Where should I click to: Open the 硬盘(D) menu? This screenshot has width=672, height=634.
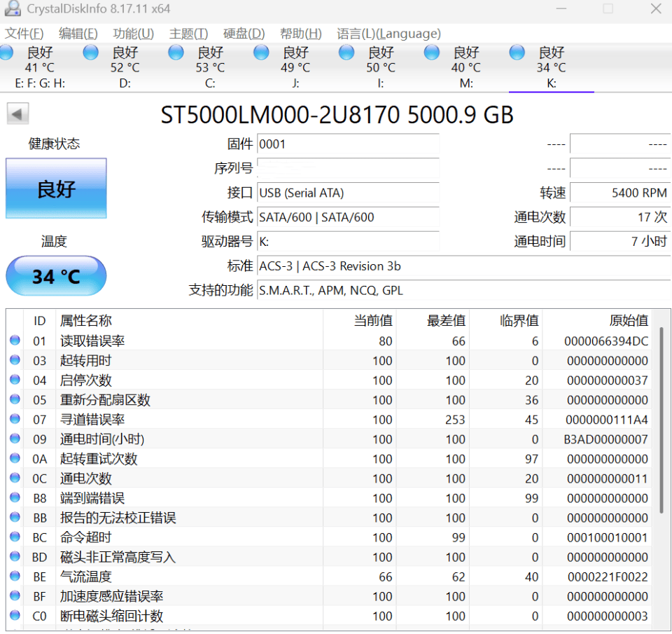click(x=244, y=34)
